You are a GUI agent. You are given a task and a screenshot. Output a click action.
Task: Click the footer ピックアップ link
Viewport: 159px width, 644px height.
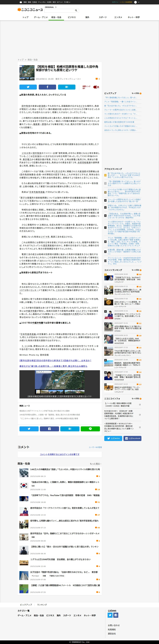tap(26, 604)
